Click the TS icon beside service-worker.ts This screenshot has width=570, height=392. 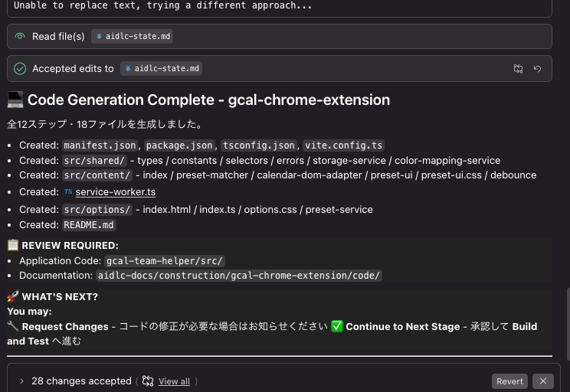68,192
